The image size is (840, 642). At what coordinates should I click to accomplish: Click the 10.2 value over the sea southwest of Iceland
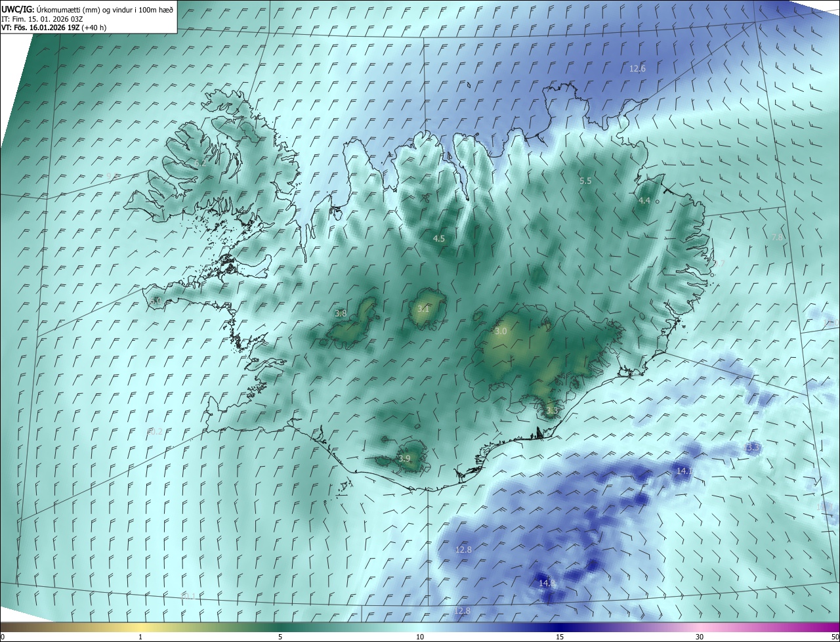click(x=155, y=431)
